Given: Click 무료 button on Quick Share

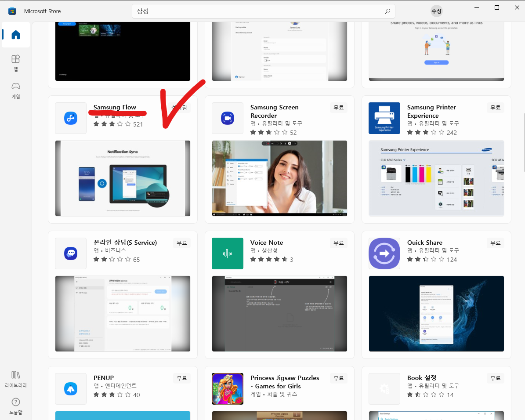Looking at the screenshot, I should pos(495,243).
